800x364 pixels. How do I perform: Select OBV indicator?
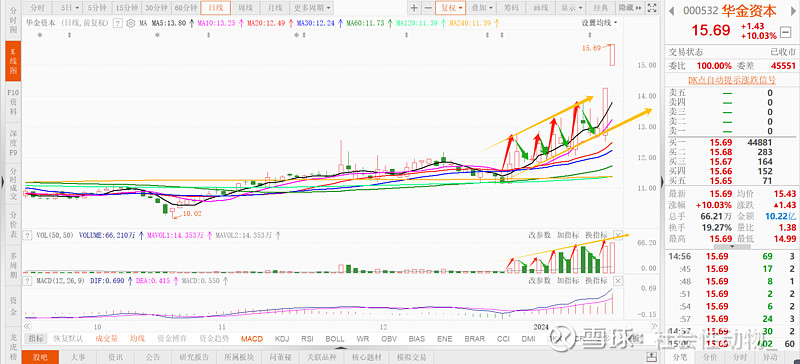(390, 338)
